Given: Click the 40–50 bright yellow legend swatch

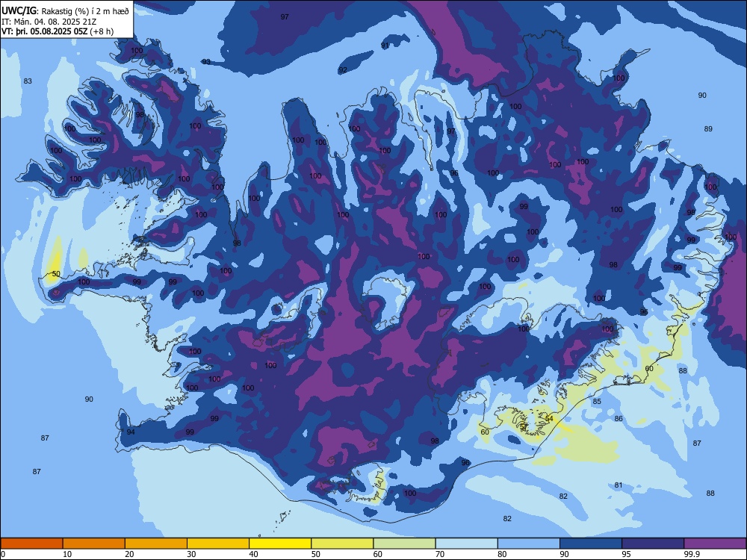Looking at the screenshot, I should (280, 544).
